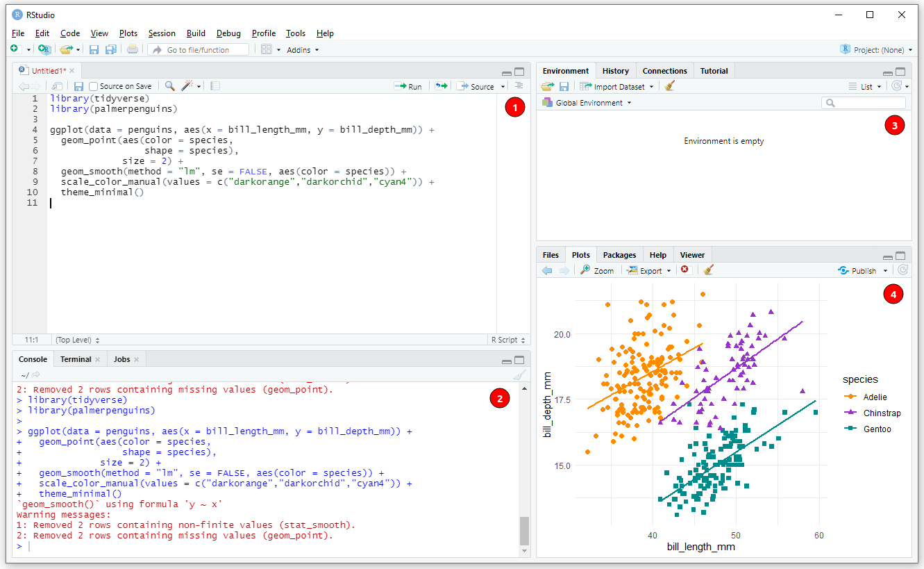Switch to the Files tab
The width and height of the screenshot is (924, 569).
[551, 255]
